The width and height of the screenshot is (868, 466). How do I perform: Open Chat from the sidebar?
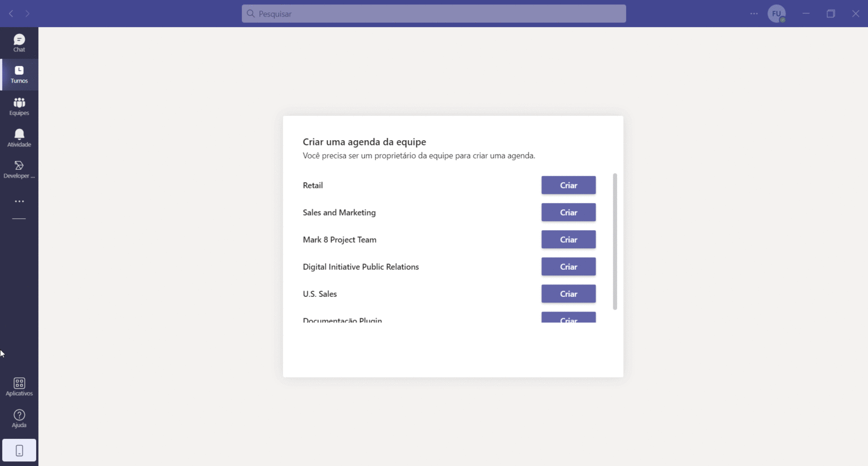pyautogui.click(x=19, y=42)
